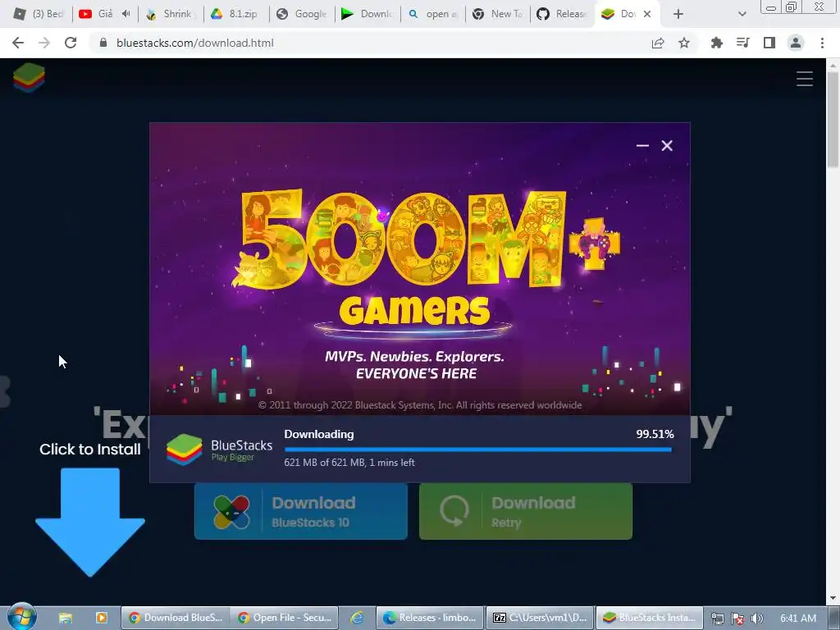Click the Action Center flag tray icon

point(737,619)
